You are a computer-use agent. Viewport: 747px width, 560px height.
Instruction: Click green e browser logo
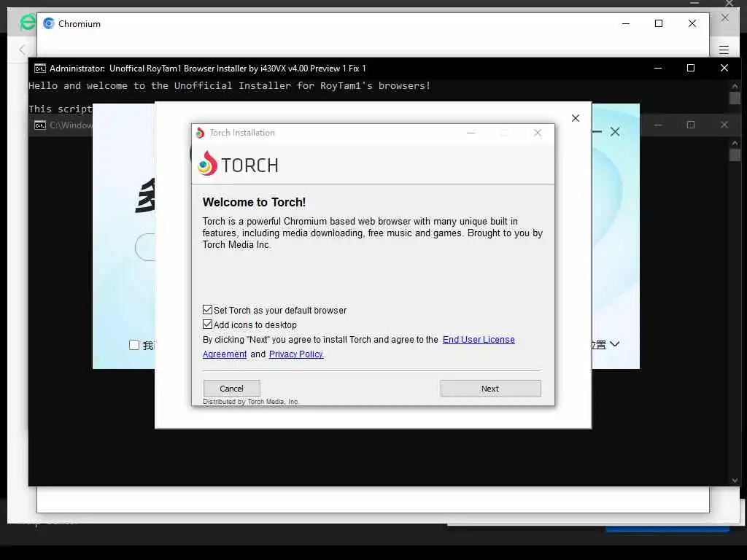tap(27, 23)
